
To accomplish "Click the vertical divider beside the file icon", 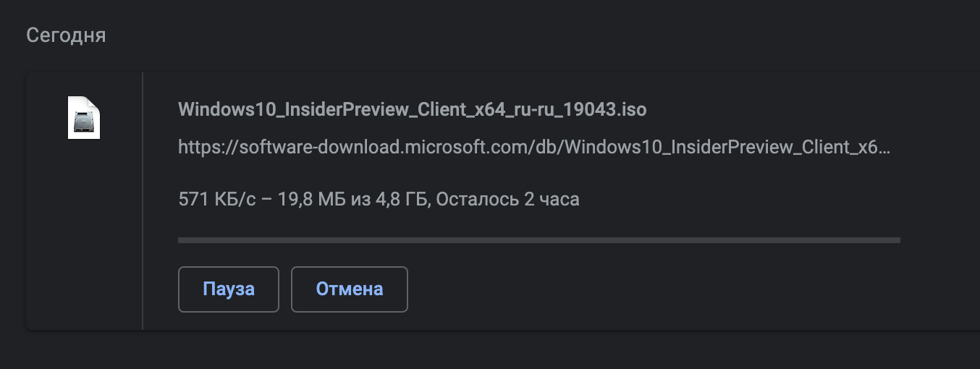I will [x=143, y=201].
